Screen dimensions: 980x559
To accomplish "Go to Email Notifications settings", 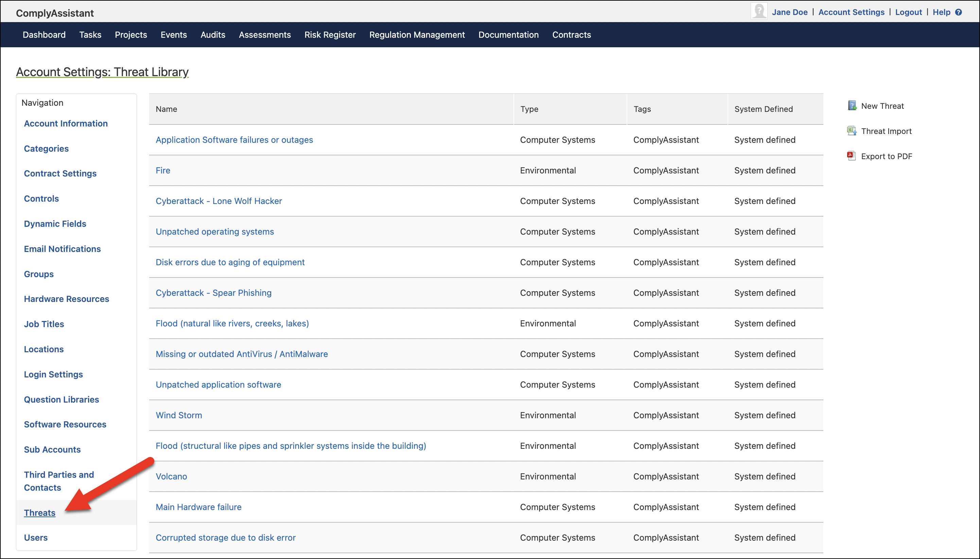I will [x=62, y=249].
